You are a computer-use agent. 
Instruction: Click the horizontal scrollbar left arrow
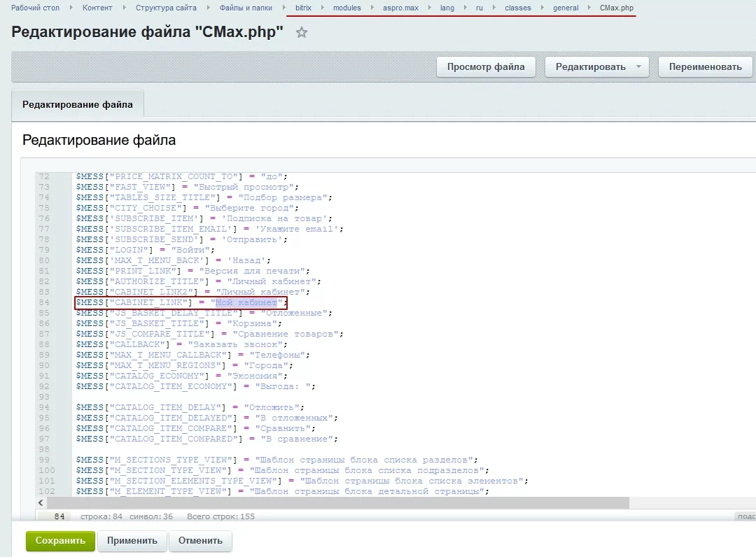(41, 502)
